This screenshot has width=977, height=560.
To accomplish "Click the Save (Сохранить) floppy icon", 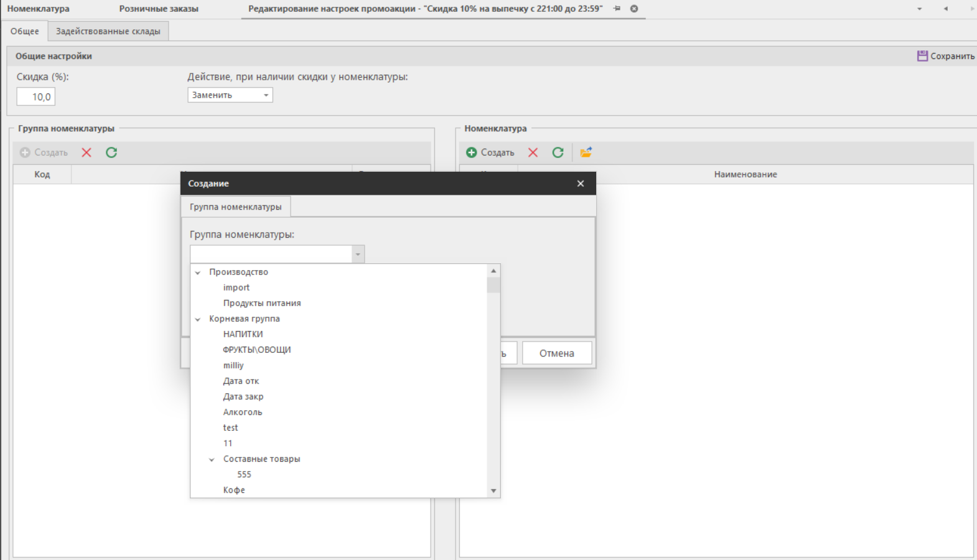I will (922, 56).
